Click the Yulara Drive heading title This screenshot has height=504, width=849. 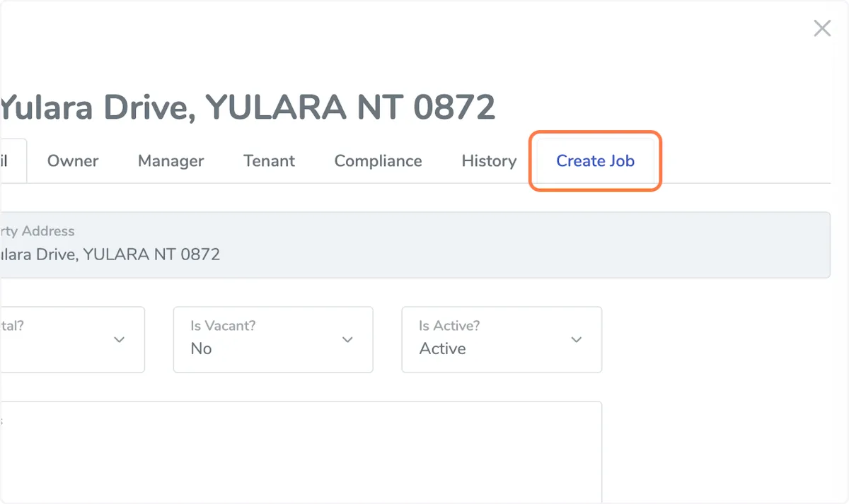click(248, 107)
